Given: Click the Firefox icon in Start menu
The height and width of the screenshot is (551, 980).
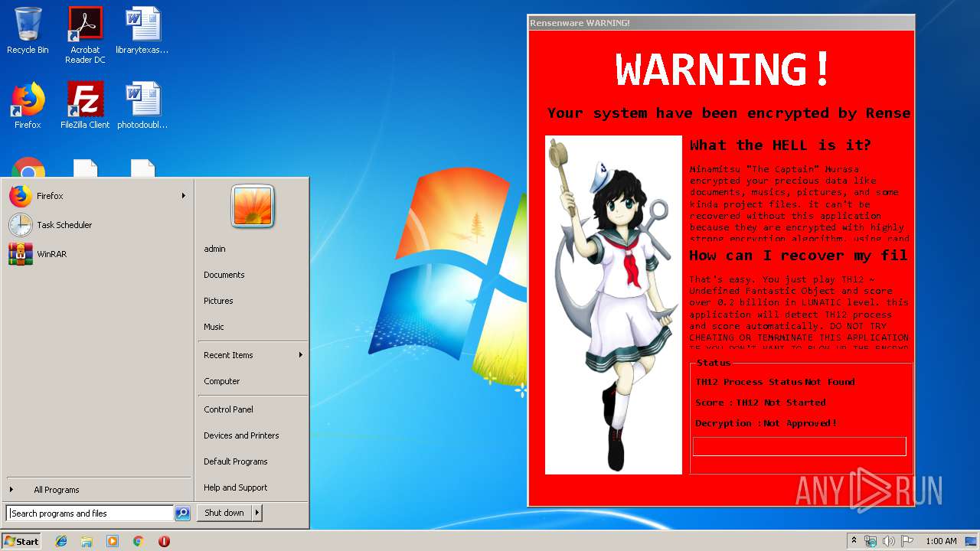Looking at the screenshot, I should [x=21, y=196].
